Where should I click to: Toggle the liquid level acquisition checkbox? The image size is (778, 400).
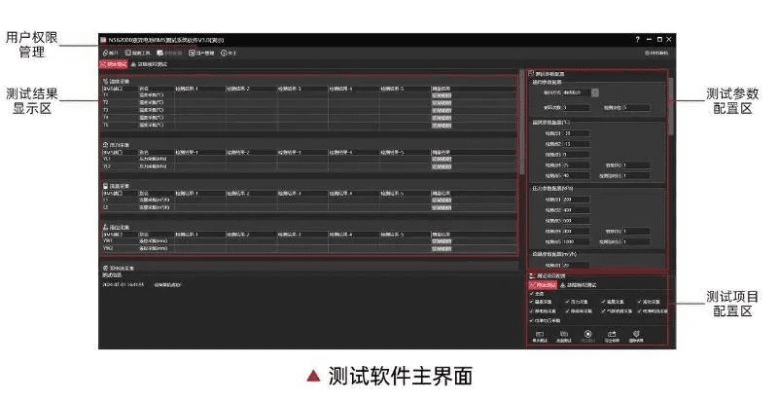point(640,302)
